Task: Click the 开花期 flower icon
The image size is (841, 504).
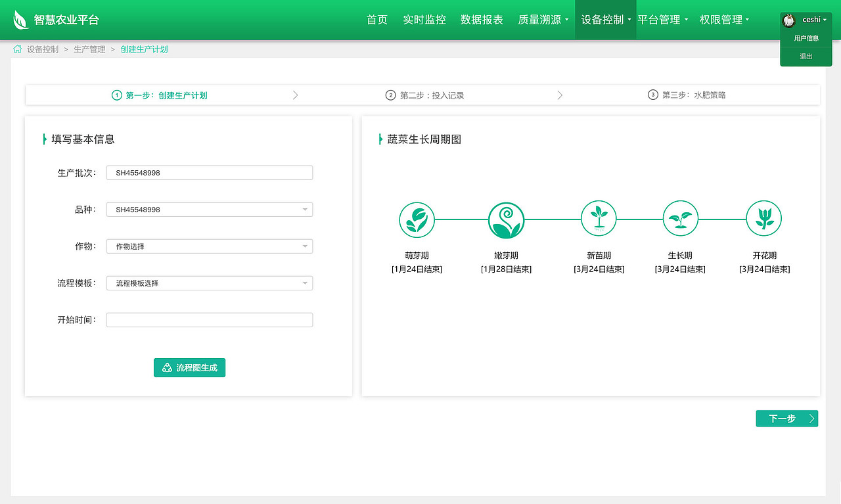Action: 764,218
